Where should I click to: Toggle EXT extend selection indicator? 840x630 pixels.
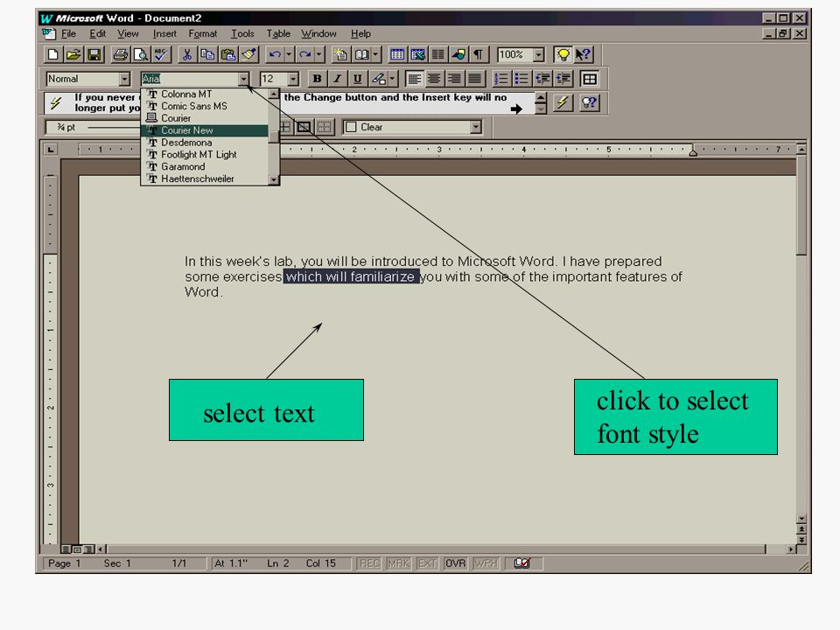(427, 563)
